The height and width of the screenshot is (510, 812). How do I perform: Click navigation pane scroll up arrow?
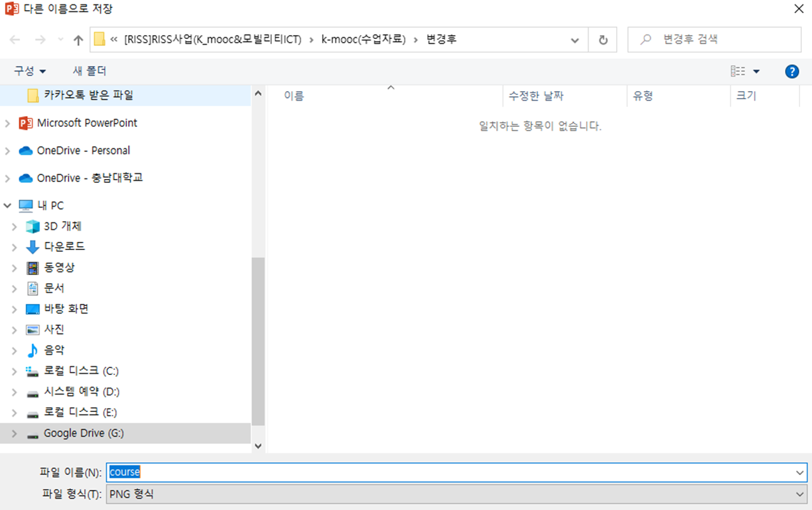click(257, 94)
